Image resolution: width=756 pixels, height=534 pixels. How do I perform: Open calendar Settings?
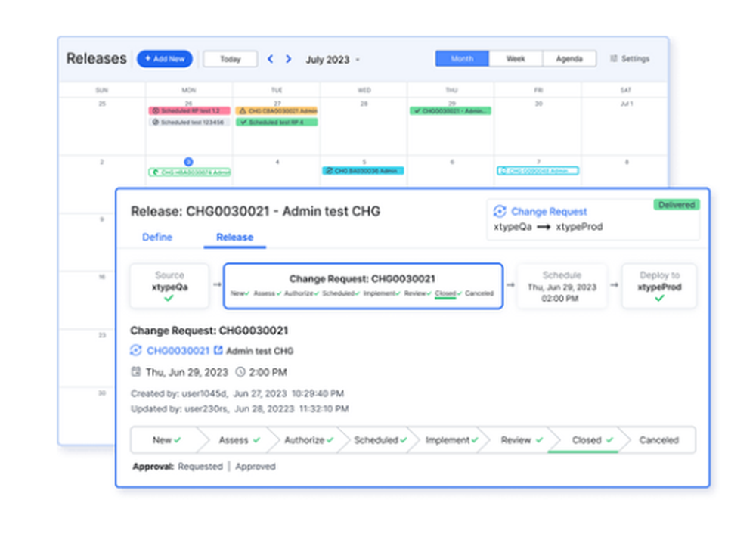630,58
